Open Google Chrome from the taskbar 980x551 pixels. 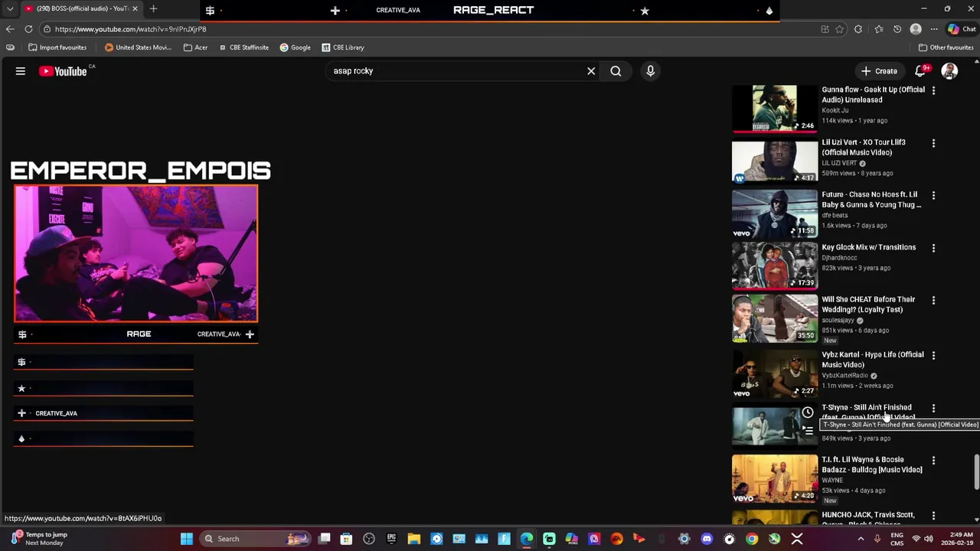752,539
